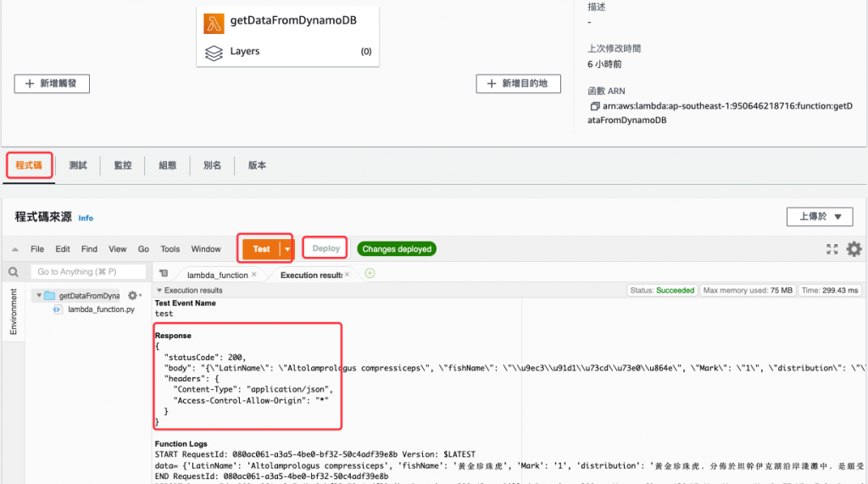The height and width of the screenshot is (484, 868).
Task: Open the Edit menu
Action: click(x=63, y=249)
